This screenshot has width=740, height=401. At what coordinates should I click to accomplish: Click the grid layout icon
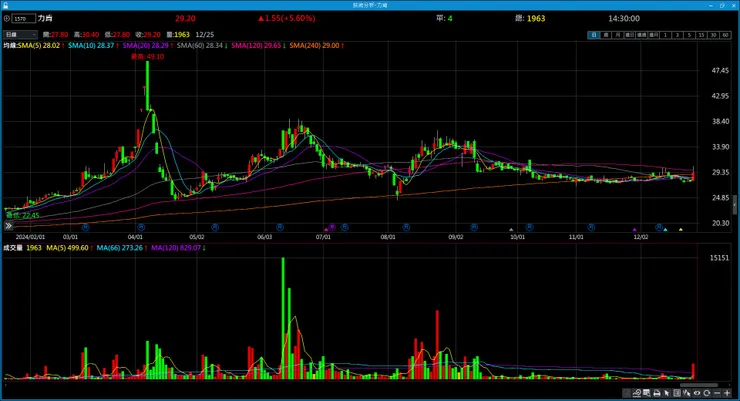677,393
